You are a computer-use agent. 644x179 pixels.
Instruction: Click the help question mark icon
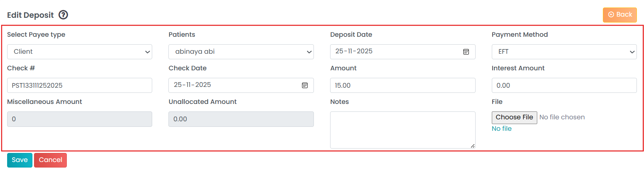pyautogui.click(x=63, y=15)
